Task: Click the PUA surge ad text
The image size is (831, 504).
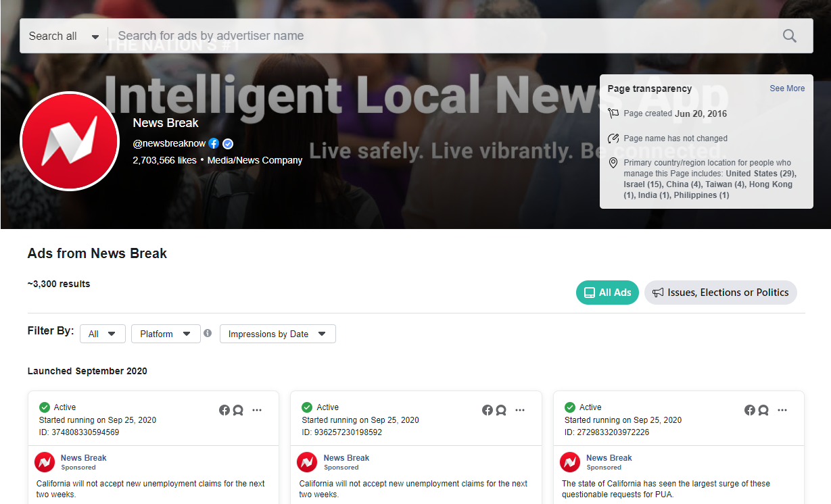Action: (666, 489)
